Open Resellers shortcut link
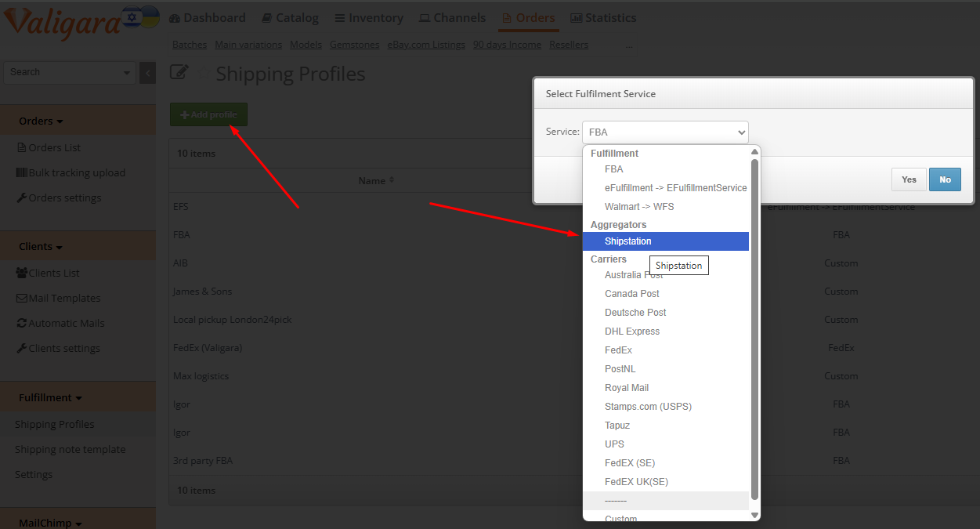Viewport: 980px width, 529px height. point(569,45)
